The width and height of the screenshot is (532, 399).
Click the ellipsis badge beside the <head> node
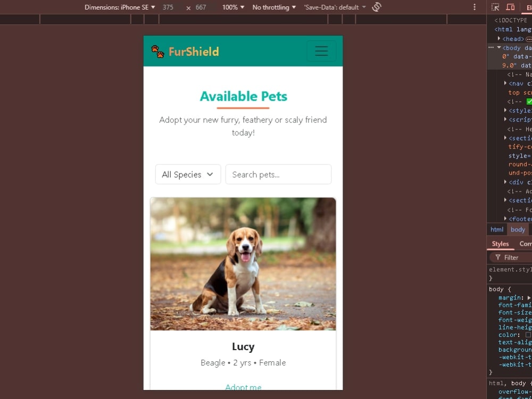tap(529, 39)
